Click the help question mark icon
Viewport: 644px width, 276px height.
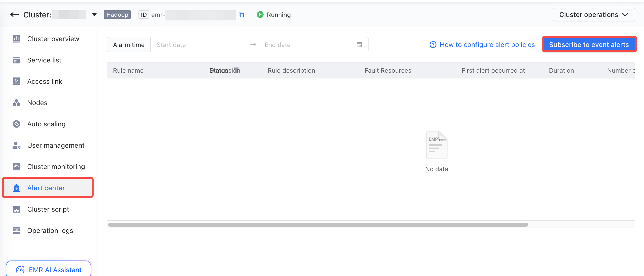click(x=433, y=45)
